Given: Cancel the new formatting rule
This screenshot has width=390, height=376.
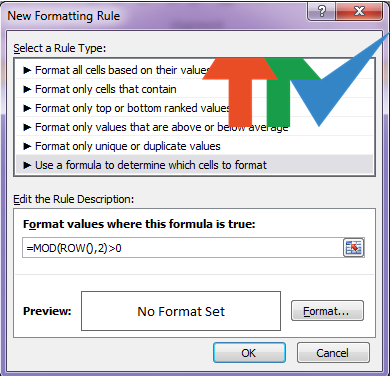Looking at the screenshot, I should coord(333,353).
